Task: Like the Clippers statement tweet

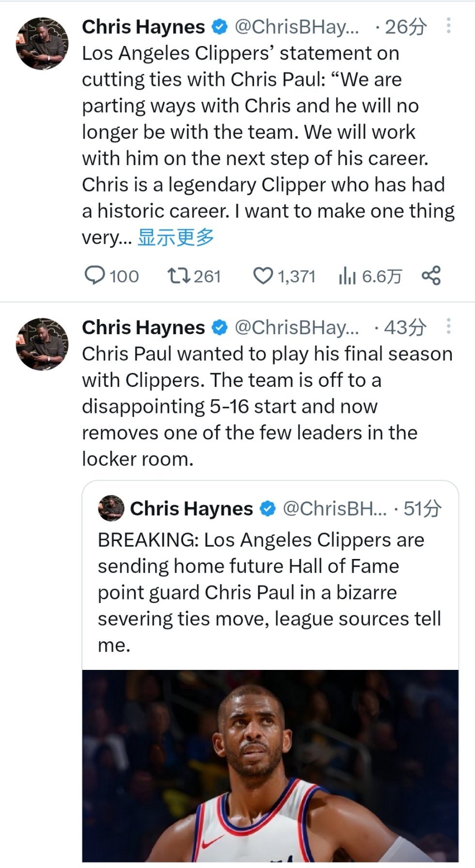Action: click(263, 276)
